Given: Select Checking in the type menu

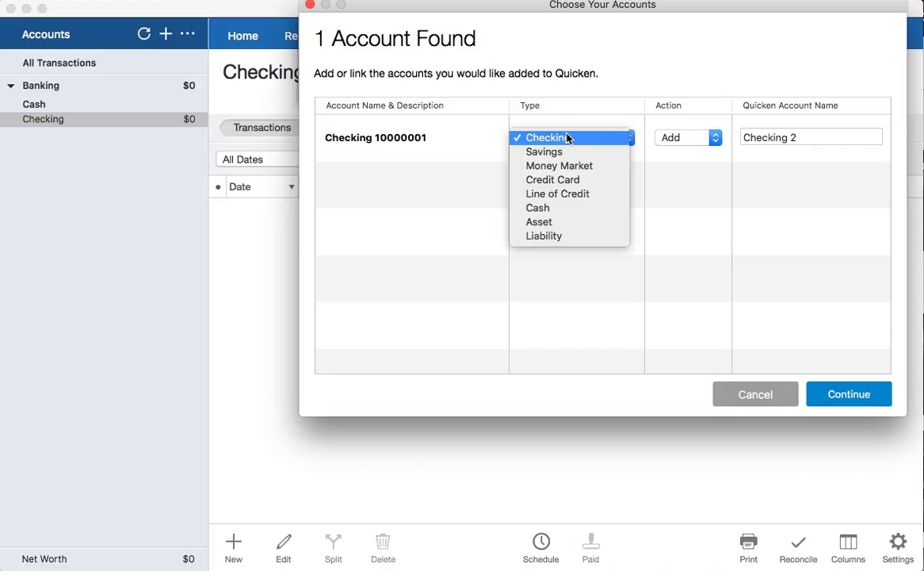Looking at the screenshot, I should pos(569,137).
